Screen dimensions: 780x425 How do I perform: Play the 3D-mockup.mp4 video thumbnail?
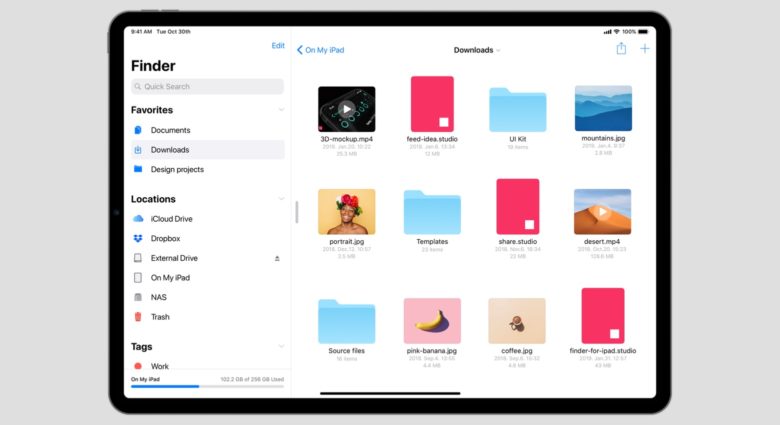tap(347, 109)
